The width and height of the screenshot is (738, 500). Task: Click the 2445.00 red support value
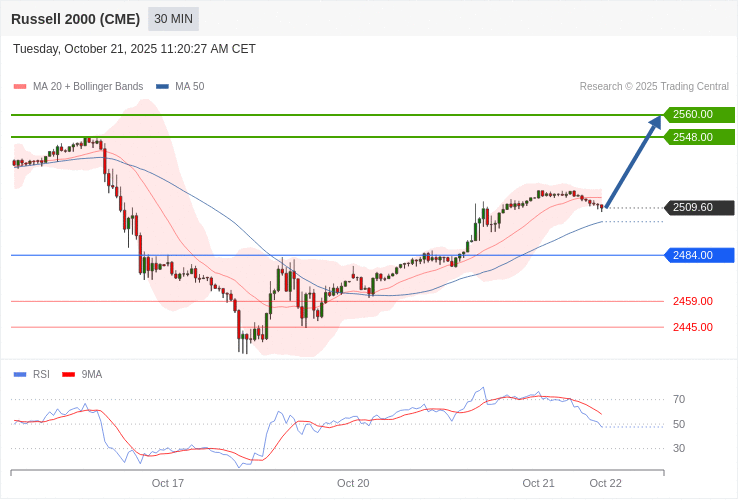tap(692, 327)
